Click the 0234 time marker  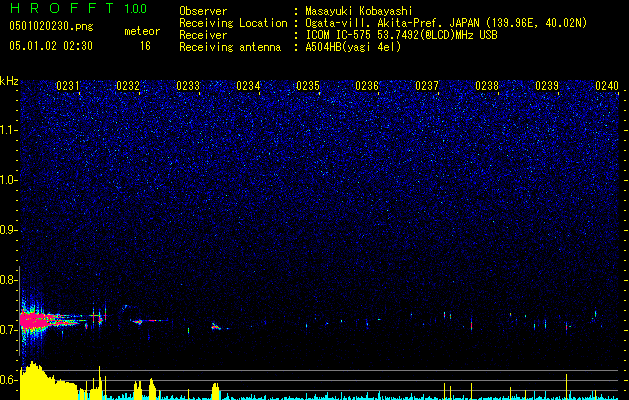pos(248,86)
